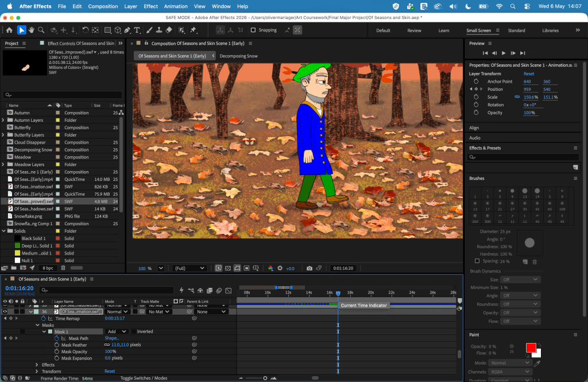Show channel and color management icon

click(270, 268)
